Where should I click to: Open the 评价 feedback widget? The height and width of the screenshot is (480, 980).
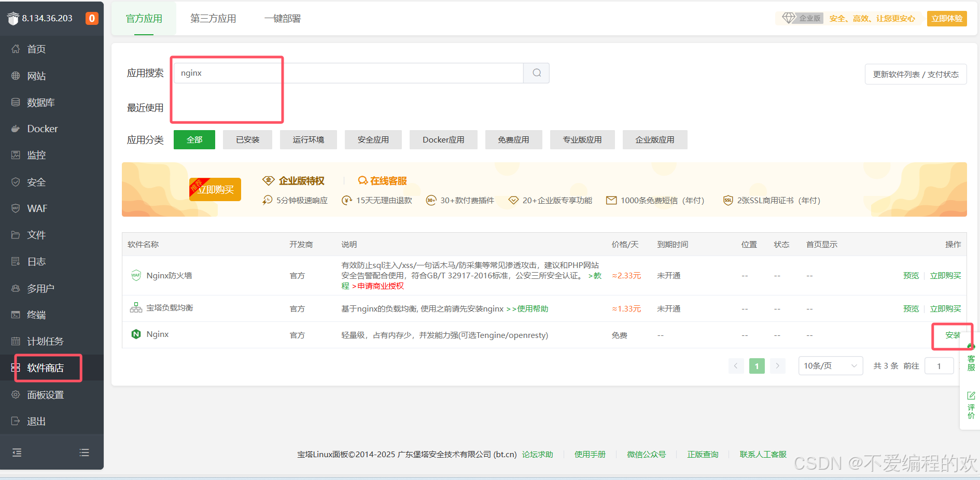(971, 405)
